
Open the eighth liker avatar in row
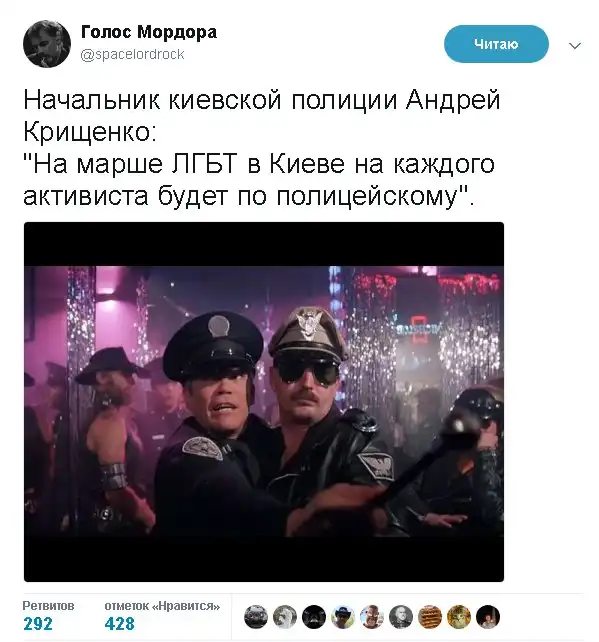click(459, 617)
